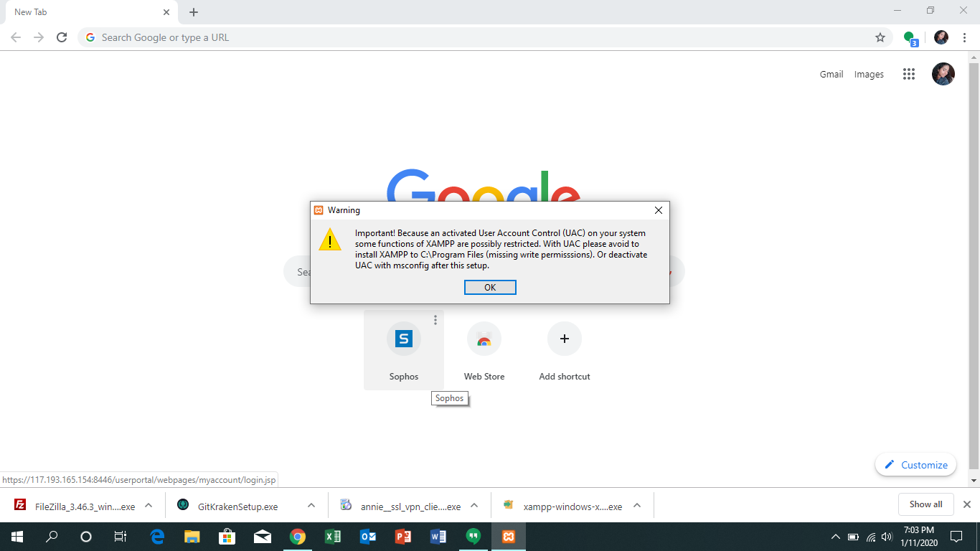Open the Google apps grid
Viewport: 980px width, 551px height.
(x=909, y=74)
